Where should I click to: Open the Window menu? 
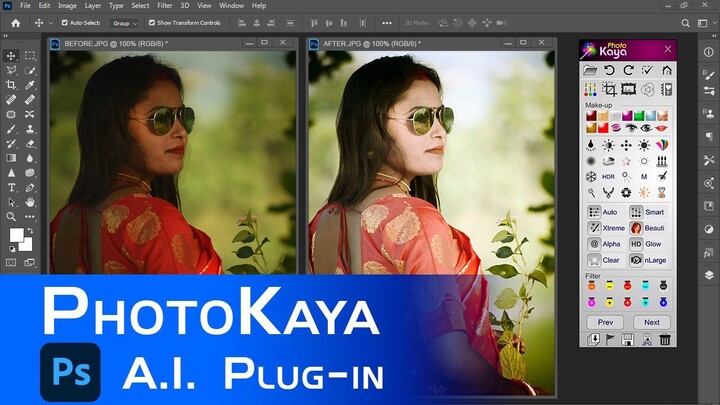tap(231, 6)
